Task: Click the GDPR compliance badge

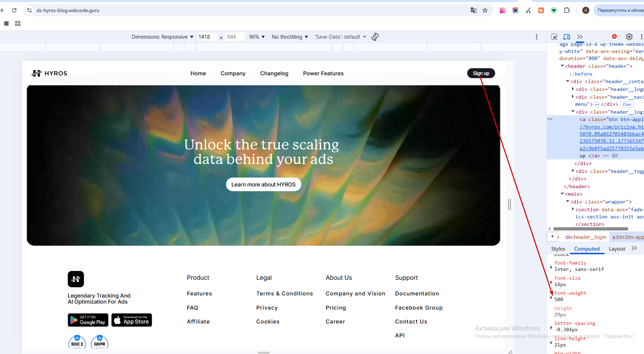Action: tap(100, 343)
